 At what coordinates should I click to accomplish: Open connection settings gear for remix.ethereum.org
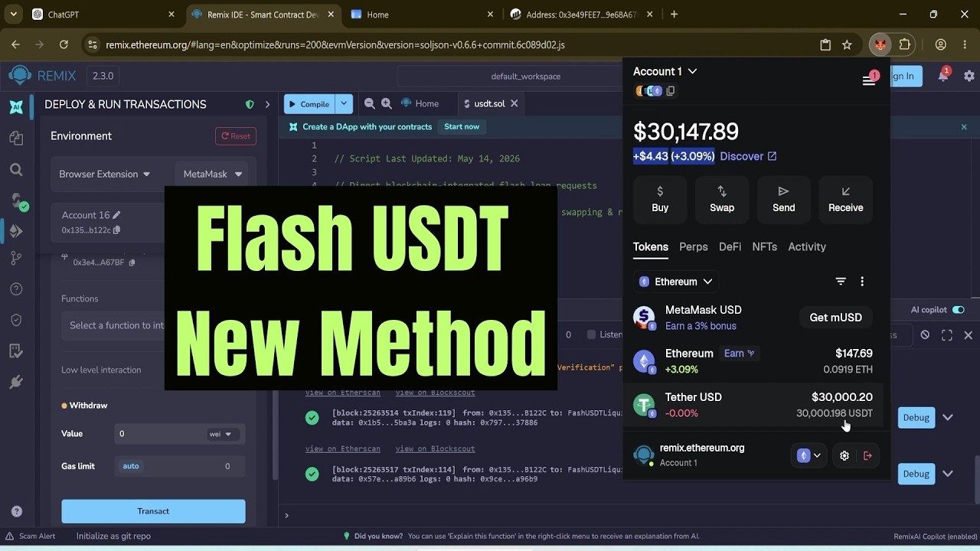(x=844, y=455)
